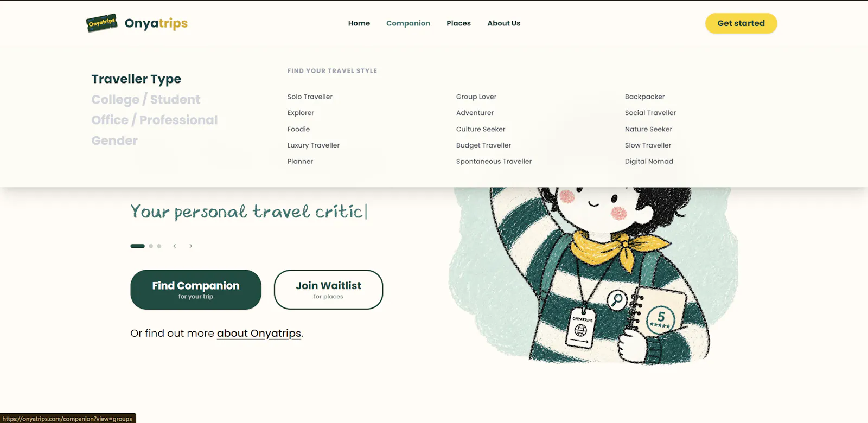Choose Luxury Traveller style
Viewport: 868px width, 423px height.
tap(314, 145)
